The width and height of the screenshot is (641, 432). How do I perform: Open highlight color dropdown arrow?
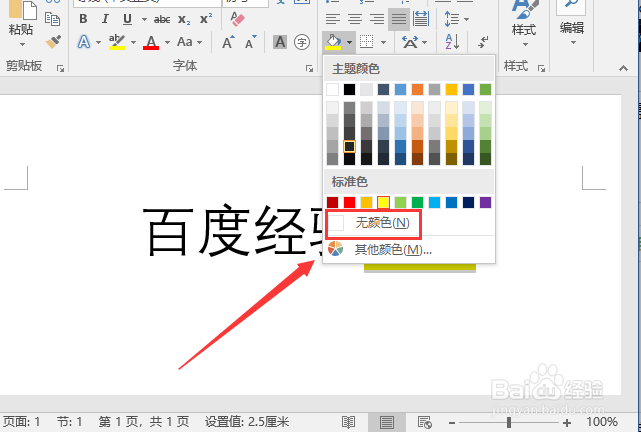click(133, 42)
